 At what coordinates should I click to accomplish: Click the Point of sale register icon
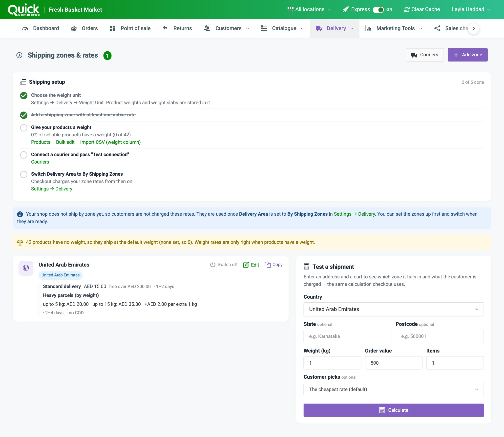pyautogui.click(x=112, y=29)
